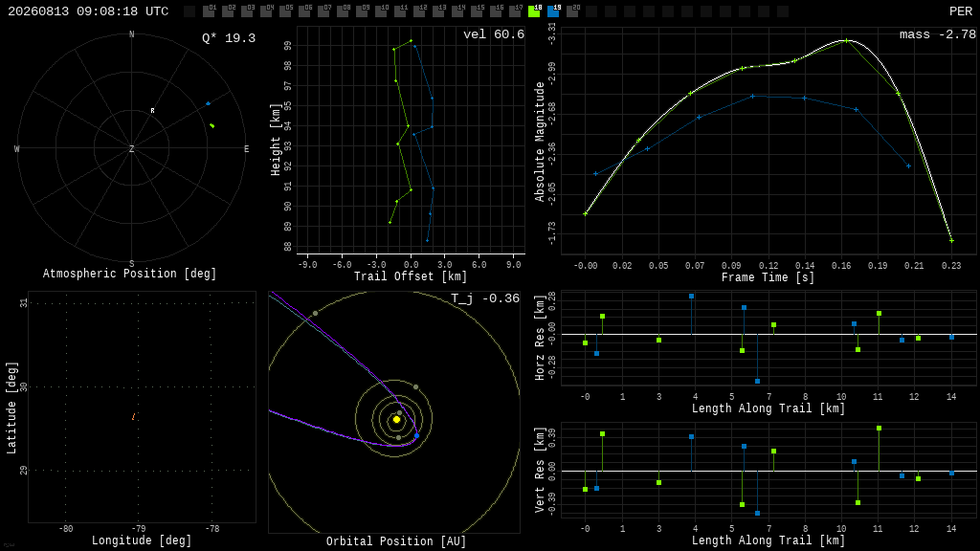Click the Z zenith center of polar plot
This screenshot has width=980, height=551.
131,148
